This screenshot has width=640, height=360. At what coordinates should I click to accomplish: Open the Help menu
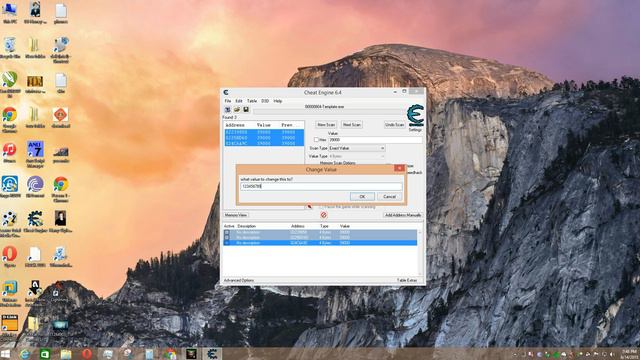pyautogui.click(x=278, y=101)
